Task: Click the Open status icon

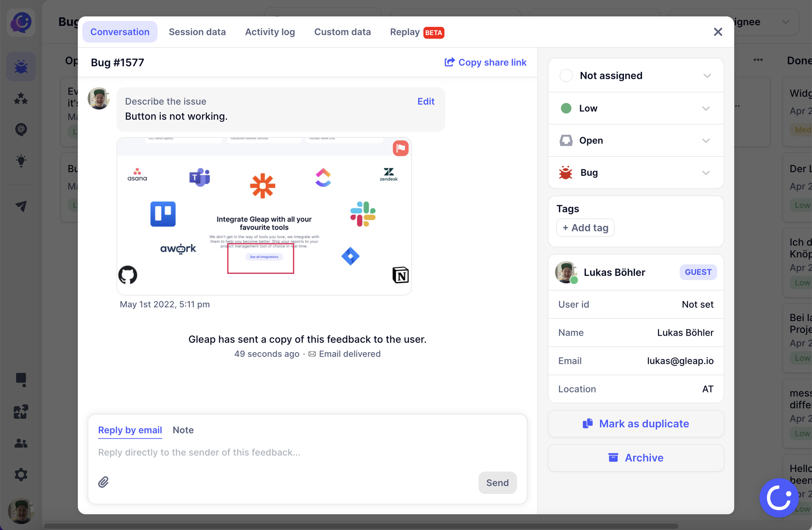Action: coord(565,140)
